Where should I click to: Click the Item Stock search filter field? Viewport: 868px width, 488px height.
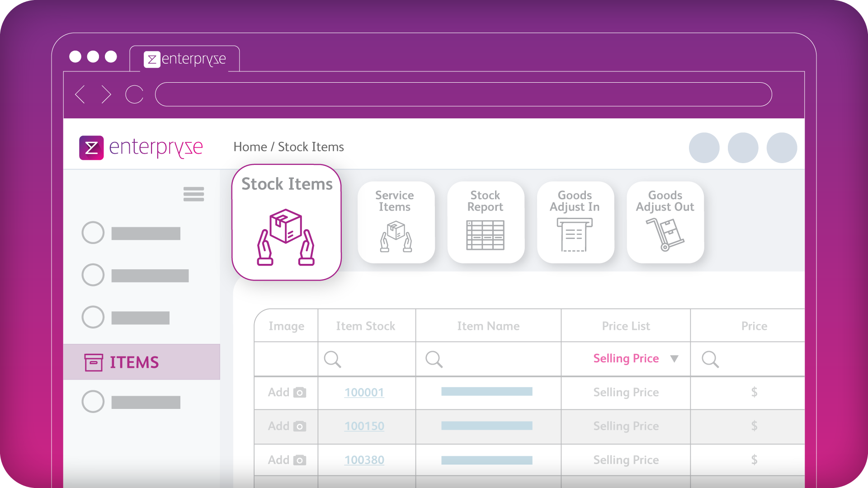366,359
